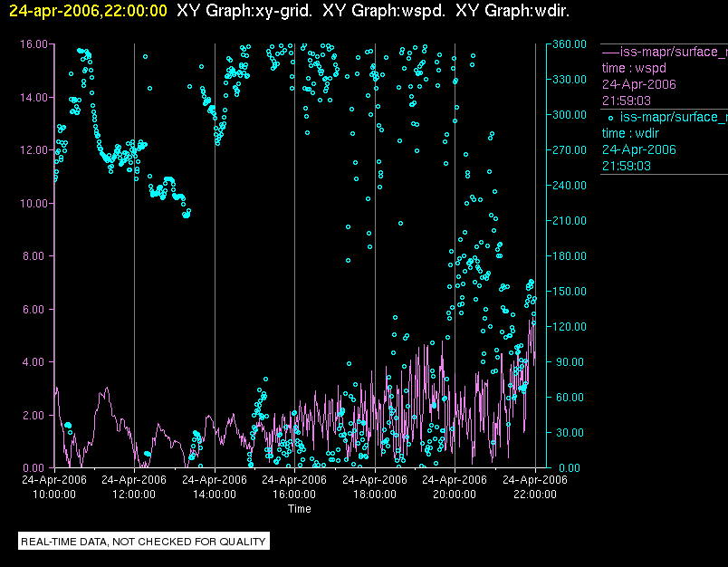Click the 16:00:00 time axis label

click(x=294, y=495)
